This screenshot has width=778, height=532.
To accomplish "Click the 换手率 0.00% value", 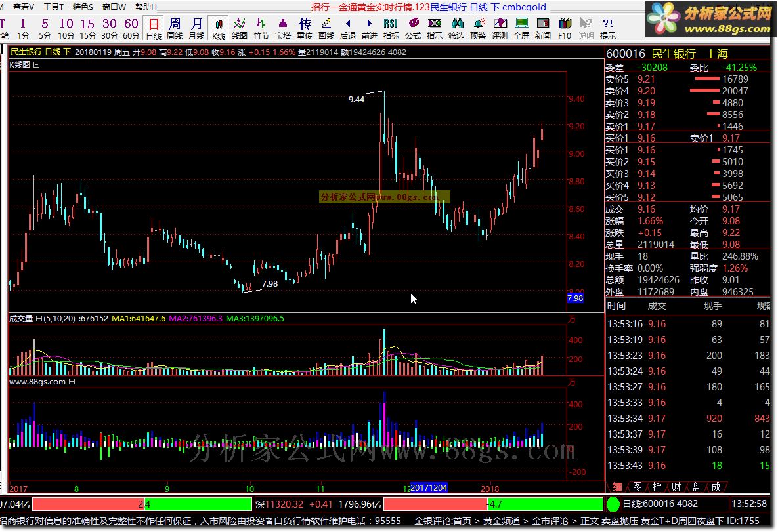I will [x=650, y=268].
